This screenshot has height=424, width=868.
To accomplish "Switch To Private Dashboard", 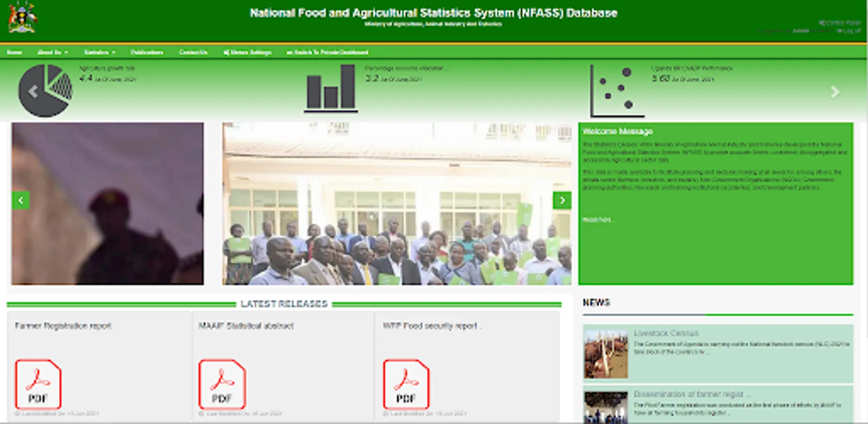I will click(327, 52).
